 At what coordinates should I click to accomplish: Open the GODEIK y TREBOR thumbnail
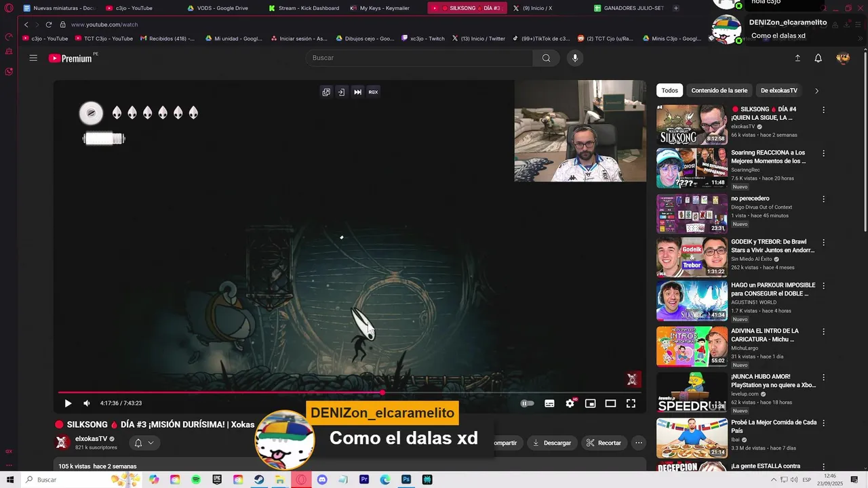(692, 257)
